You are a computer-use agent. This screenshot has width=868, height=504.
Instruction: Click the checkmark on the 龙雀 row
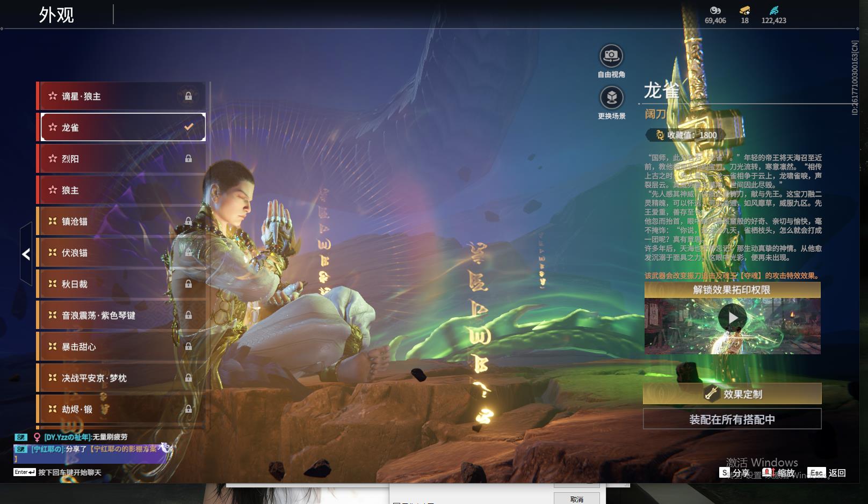tap(189, 127)
